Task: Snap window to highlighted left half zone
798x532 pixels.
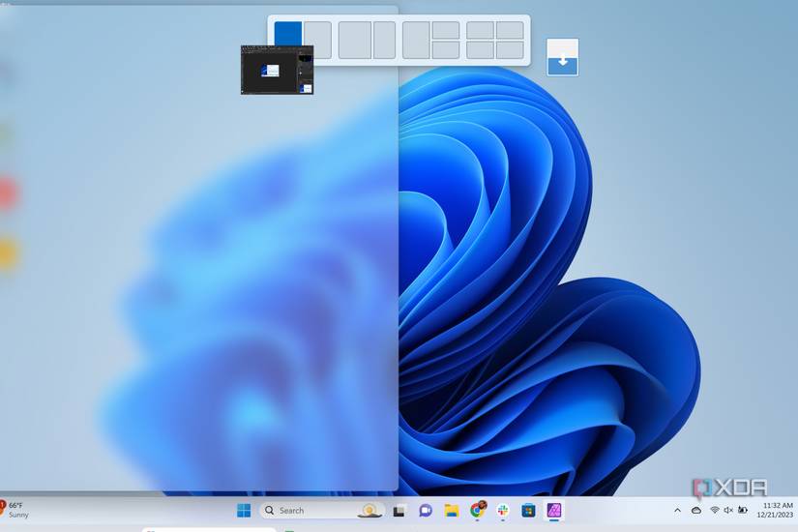Action: pos(288,33)
